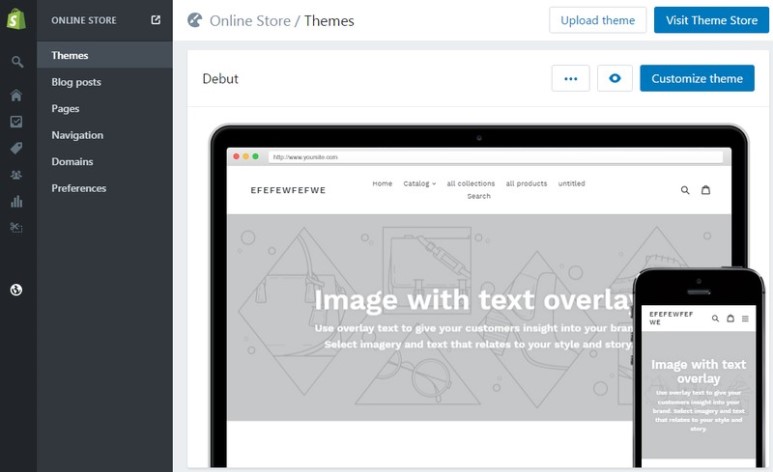Open the three-dot actions menu for Debut

[x=570, y=79]
